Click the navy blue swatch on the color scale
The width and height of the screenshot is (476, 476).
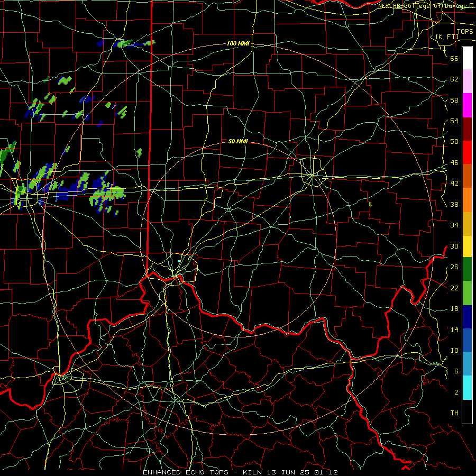[x=467, y=317]
